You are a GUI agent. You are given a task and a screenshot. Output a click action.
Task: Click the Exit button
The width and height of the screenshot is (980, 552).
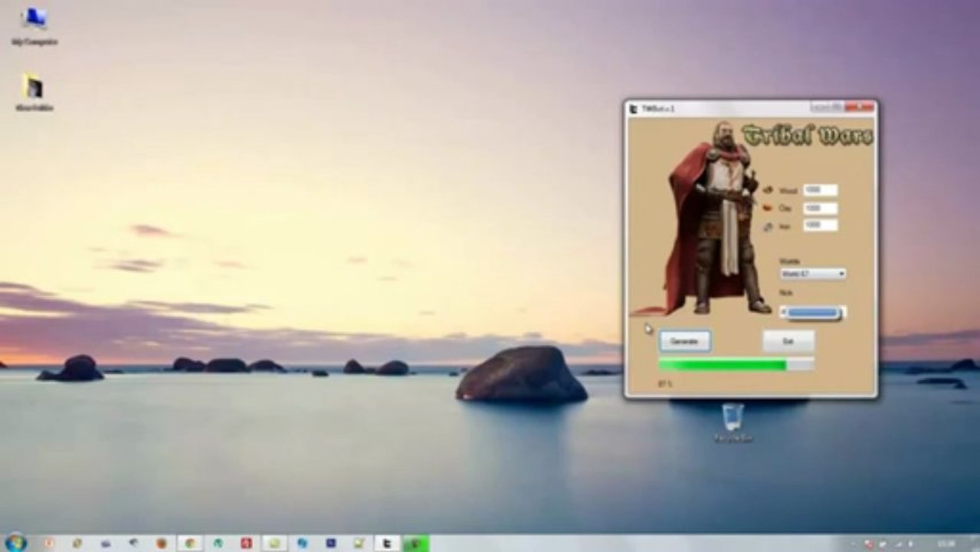(x=788, y=341)
